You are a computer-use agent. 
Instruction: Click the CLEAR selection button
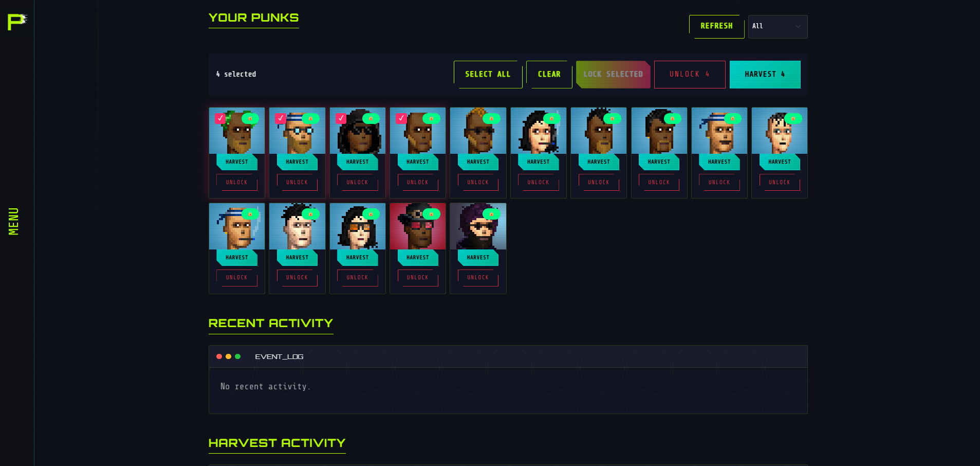point(549,75)
